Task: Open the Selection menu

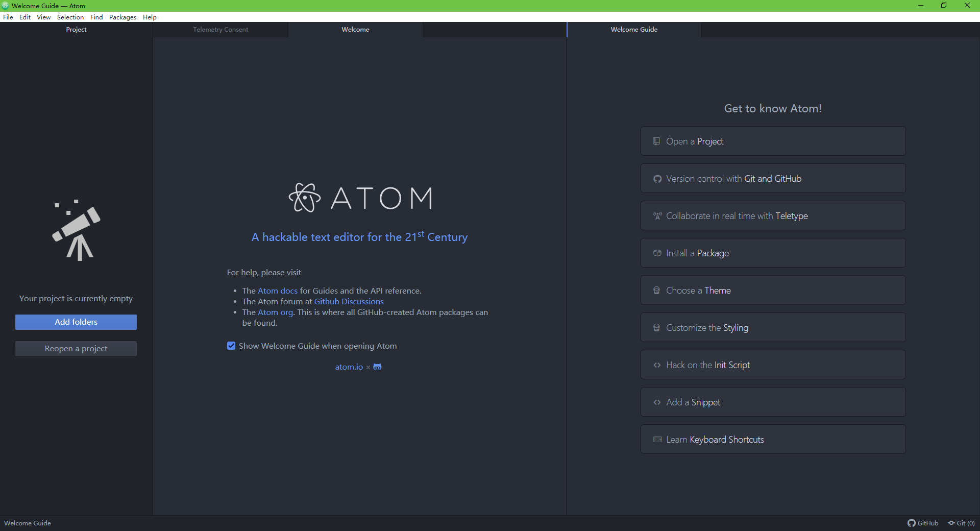Action: pyautogui.click(x=70, y=17)
